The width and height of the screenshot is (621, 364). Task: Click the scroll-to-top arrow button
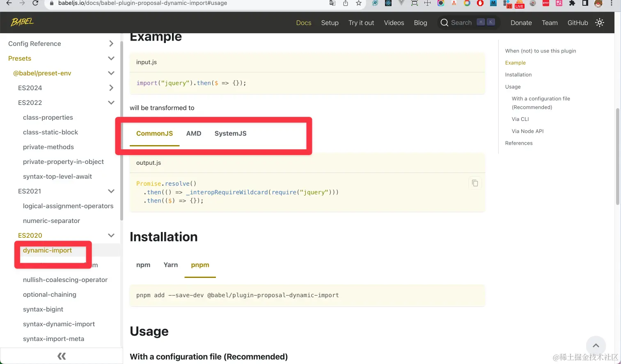click(596, 346)
